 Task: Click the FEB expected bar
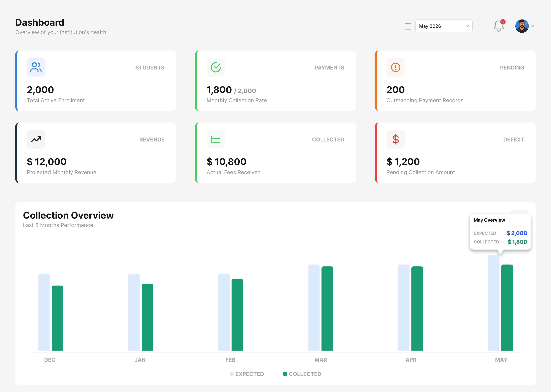click(x=224, y=312)
